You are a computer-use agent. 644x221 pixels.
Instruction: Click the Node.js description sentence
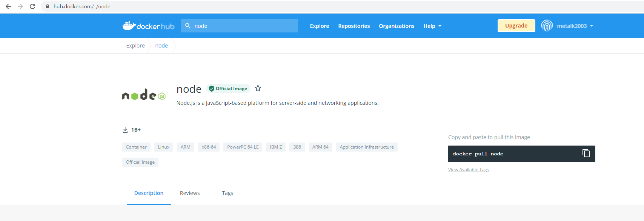[277, 103]
